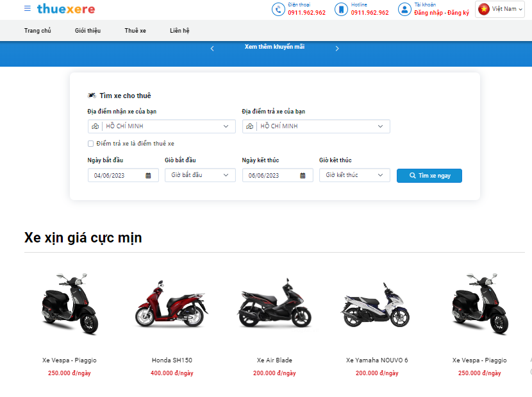The width and height of the screenshot is (532, 397).
Task: Open the hamburger menu icon
Action: point(27,9)
